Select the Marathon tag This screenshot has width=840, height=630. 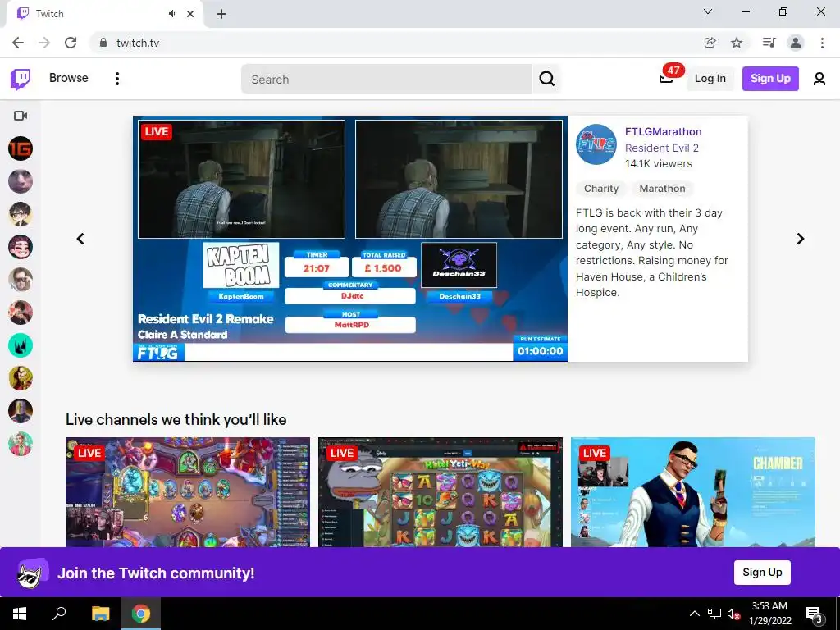[x=662, y=189]
